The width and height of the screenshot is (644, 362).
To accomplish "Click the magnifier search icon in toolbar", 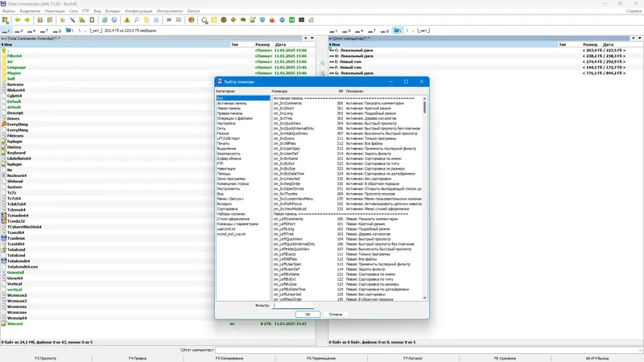I will click(x=137, y=19).
